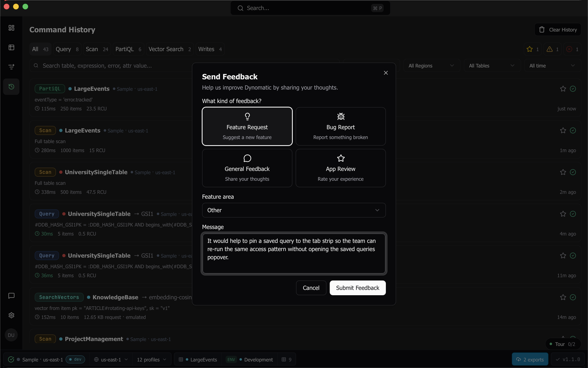Select App Review feedback type
Image resolution: width=588 pixels, height=368 pixels.
[341, 168]
